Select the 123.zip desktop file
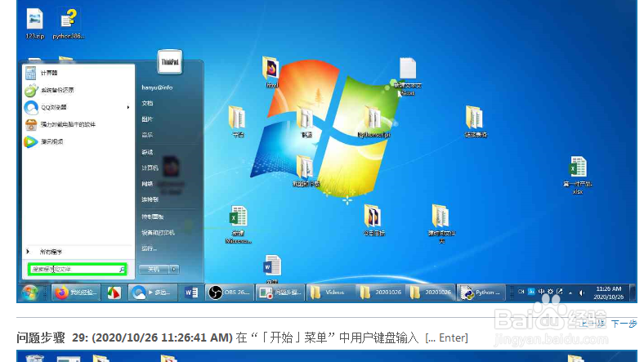Image resolution: width=644 pixels, height=362 pixels. click(x=35, y=24)
